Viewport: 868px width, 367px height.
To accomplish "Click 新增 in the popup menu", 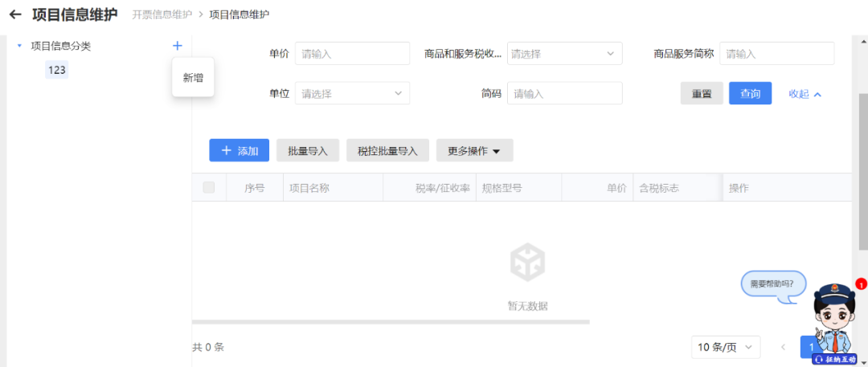I will pos(193,78).
